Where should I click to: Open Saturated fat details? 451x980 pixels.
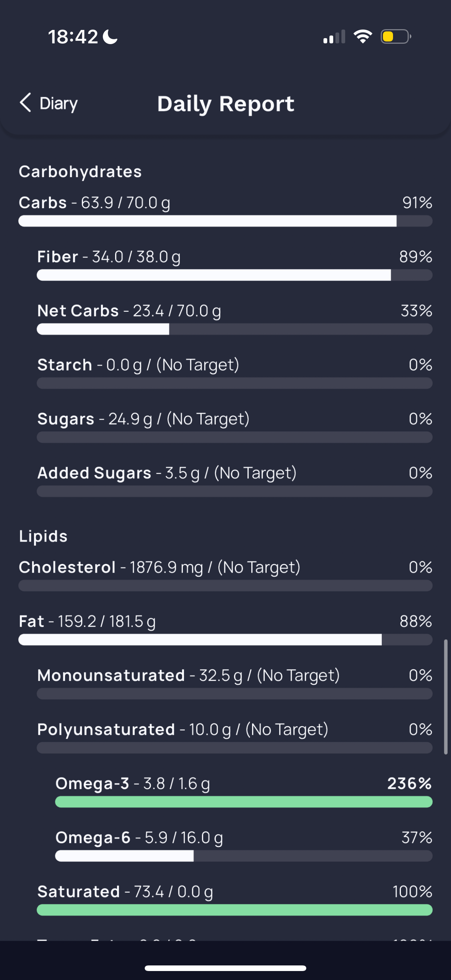[234, 900]
